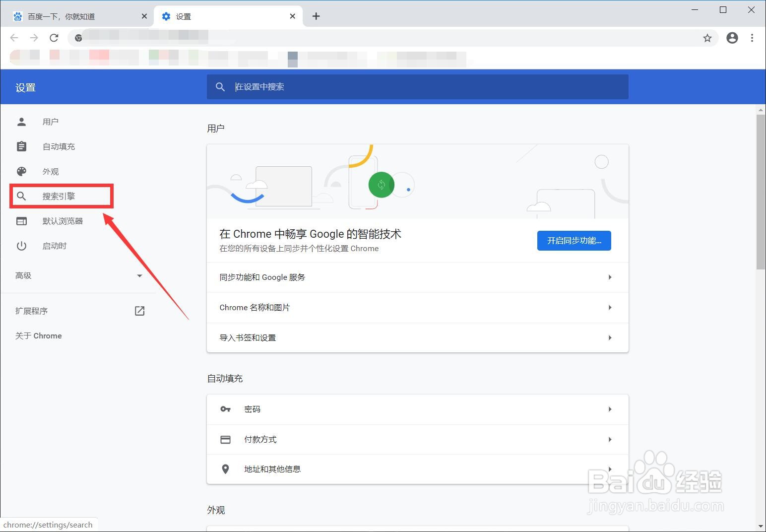Open the 扩展程序 link
Image resolution: width=766 pixels, height=532 pixels.
click(x=31, y=311)
